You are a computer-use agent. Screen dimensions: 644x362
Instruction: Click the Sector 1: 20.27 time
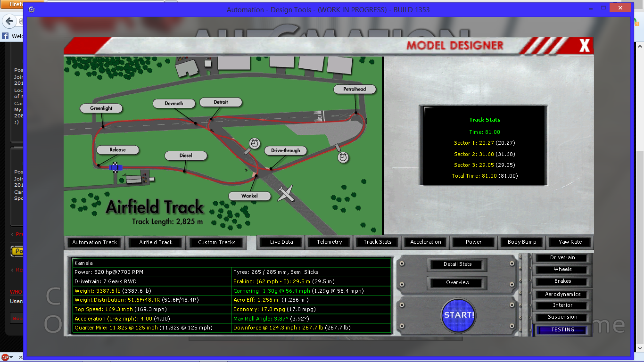click(x=485, y=143)
